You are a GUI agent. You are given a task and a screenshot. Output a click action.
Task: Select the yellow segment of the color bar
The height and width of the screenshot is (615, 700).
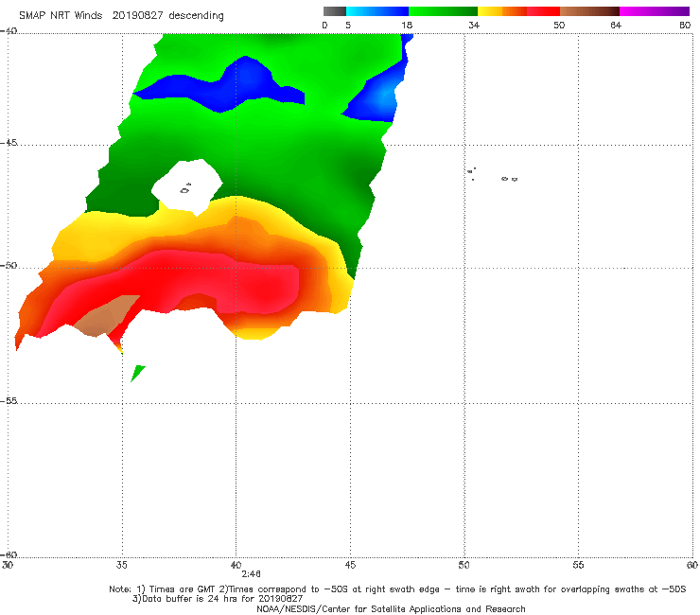(x=490, y=11)
